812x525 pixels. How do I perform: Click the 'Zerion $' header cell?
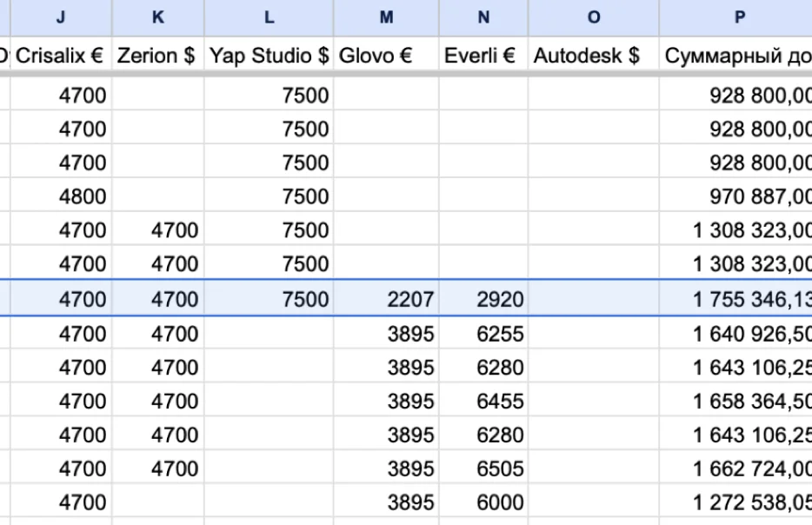tap(158, 56)
